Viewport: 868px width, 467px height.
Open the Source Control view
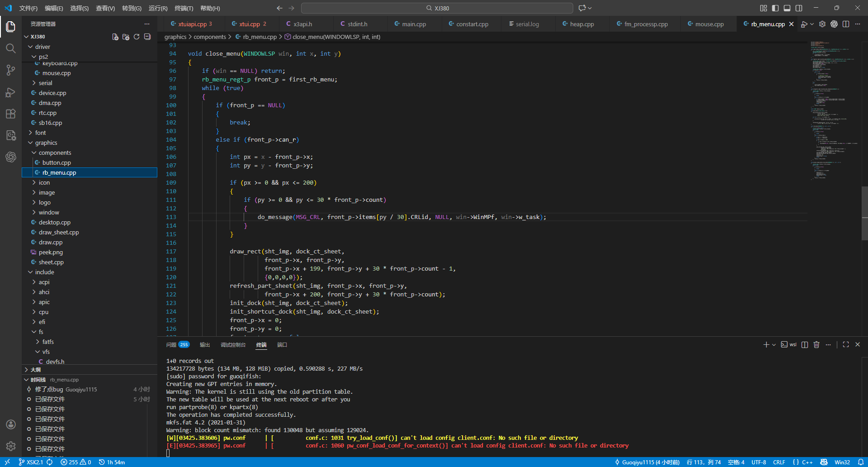coord(11,70)
